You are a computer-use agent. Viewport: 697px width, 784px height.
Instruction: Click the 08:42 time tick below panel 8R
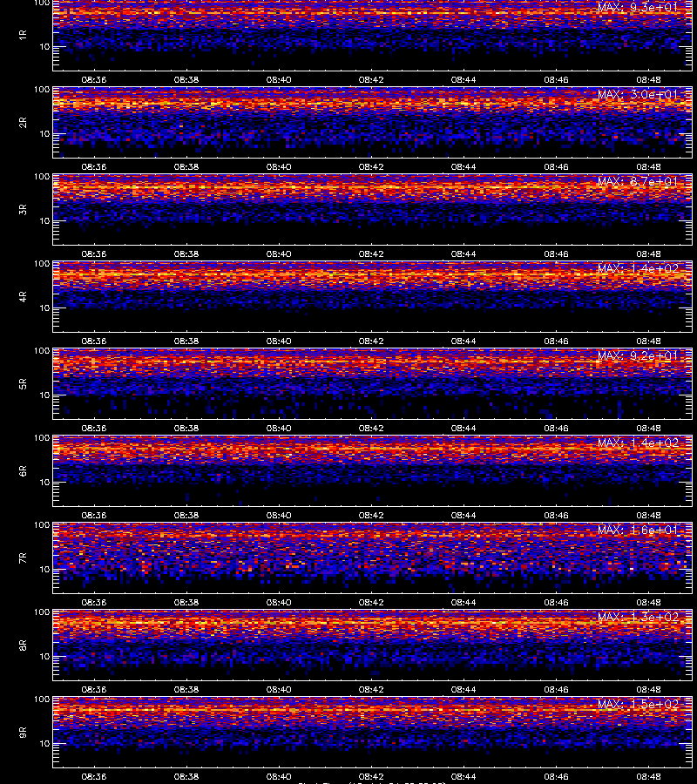(371, 690)
